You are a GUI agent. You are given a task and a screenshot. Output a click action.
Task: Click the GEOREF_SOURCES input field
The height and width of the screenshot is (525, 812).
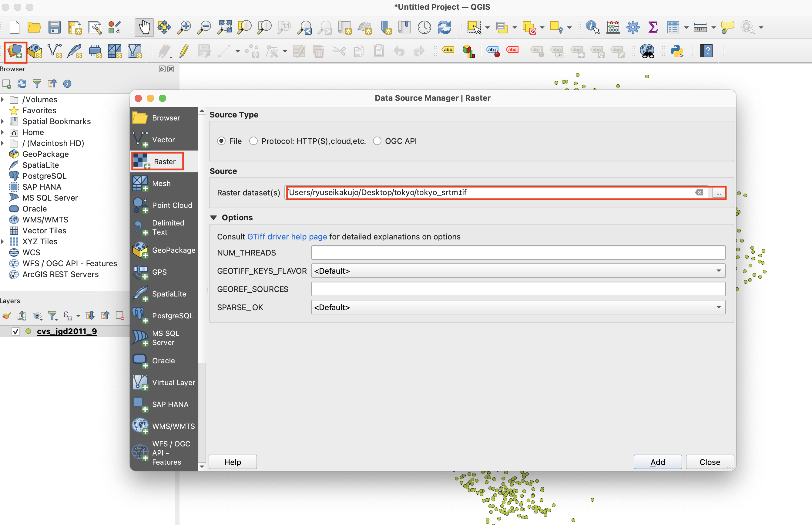point(518,289)
